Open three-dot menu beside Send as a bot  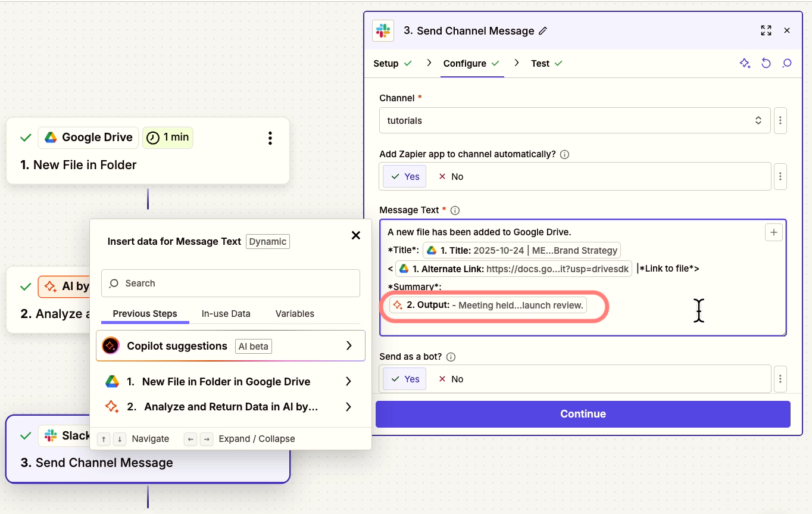(780, 379)
